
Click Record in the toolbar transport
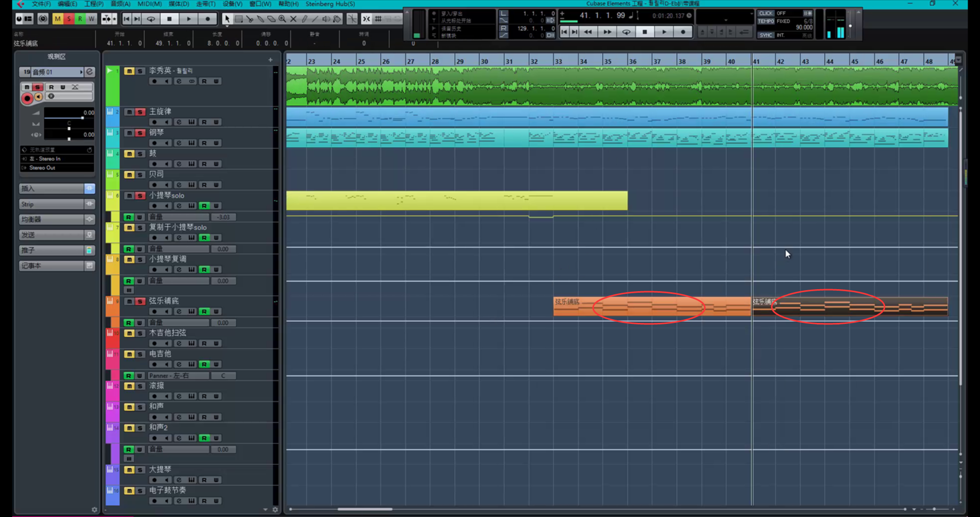(208, 19)
